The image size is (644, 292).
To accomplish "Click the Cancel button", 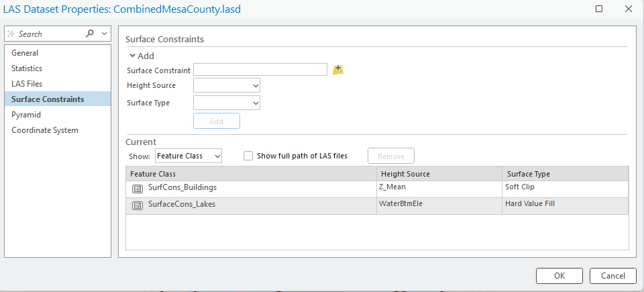I will tap(612, 276).
